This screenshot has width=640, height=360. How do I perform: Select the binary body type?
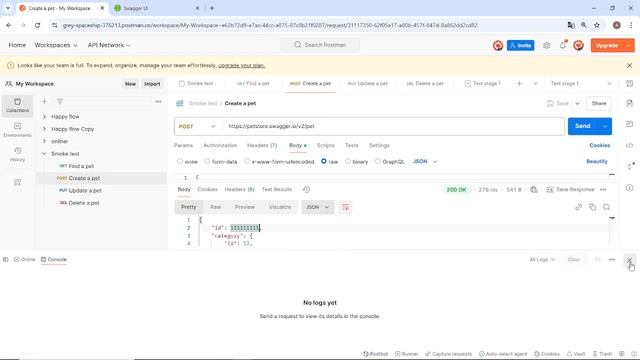[347, 161]
